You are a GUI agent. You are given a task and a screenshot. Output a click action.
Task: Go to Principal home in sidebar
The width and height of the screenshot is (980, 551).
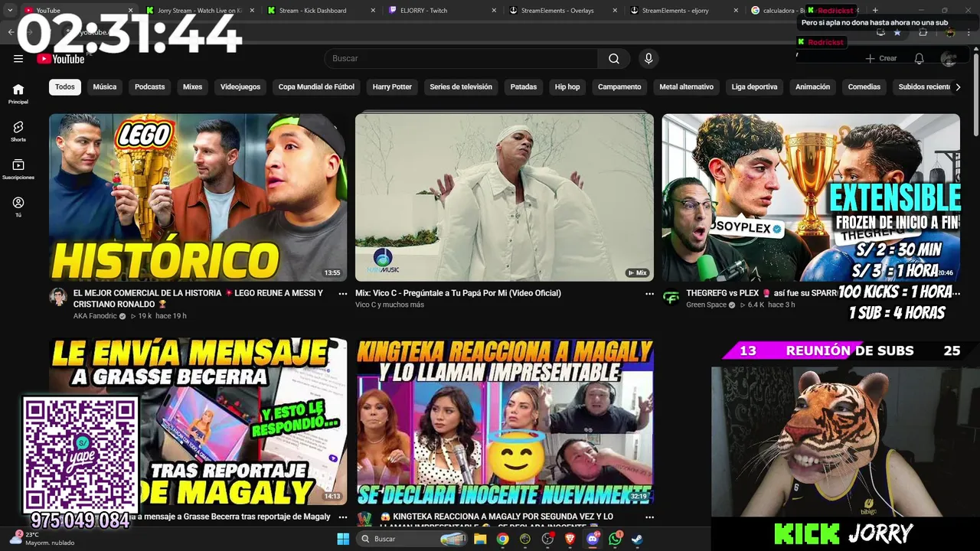click(18, 93)
